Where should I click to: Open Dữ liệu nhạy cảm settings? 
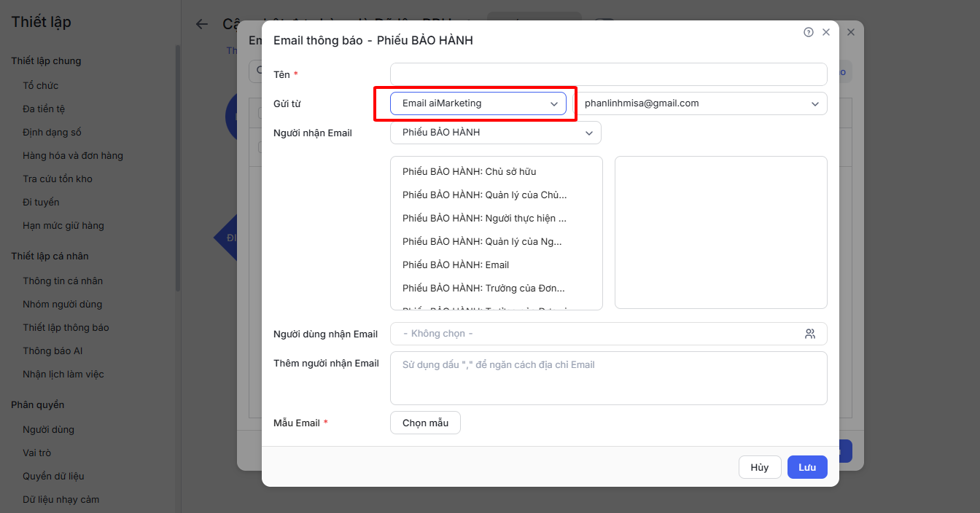click(x=61, y=500)
